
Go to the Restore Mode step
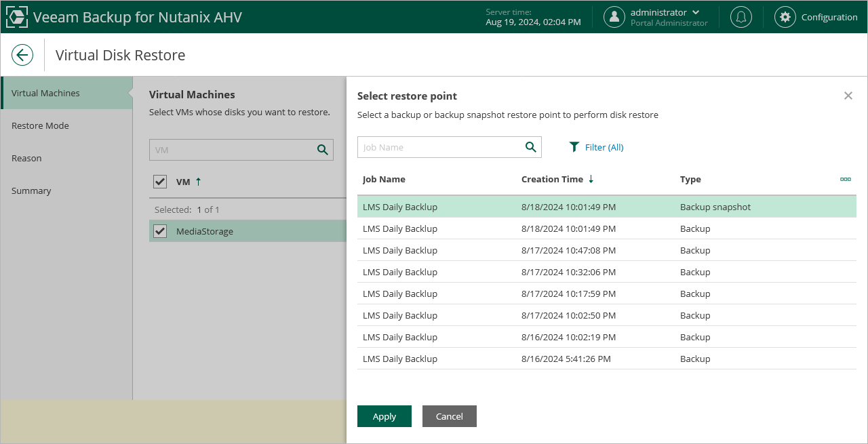pos(40,125)
